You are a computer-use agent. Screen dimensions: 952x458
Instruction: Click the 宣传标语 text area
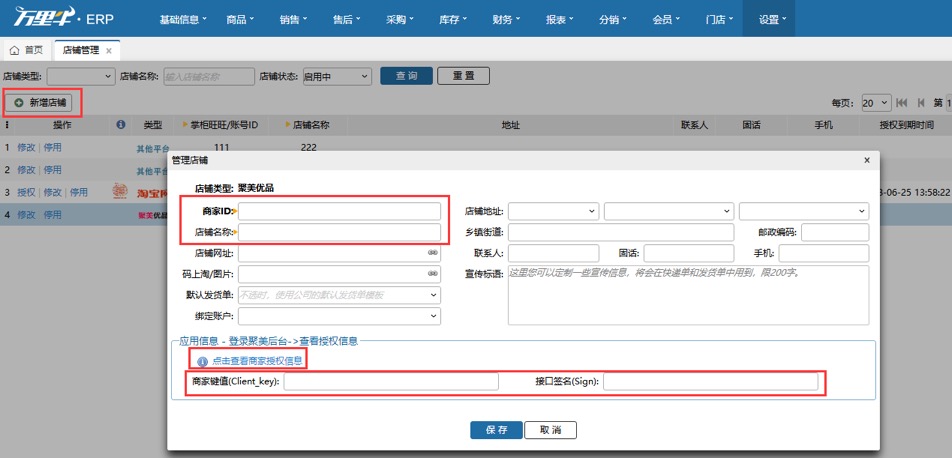(688, 295)
